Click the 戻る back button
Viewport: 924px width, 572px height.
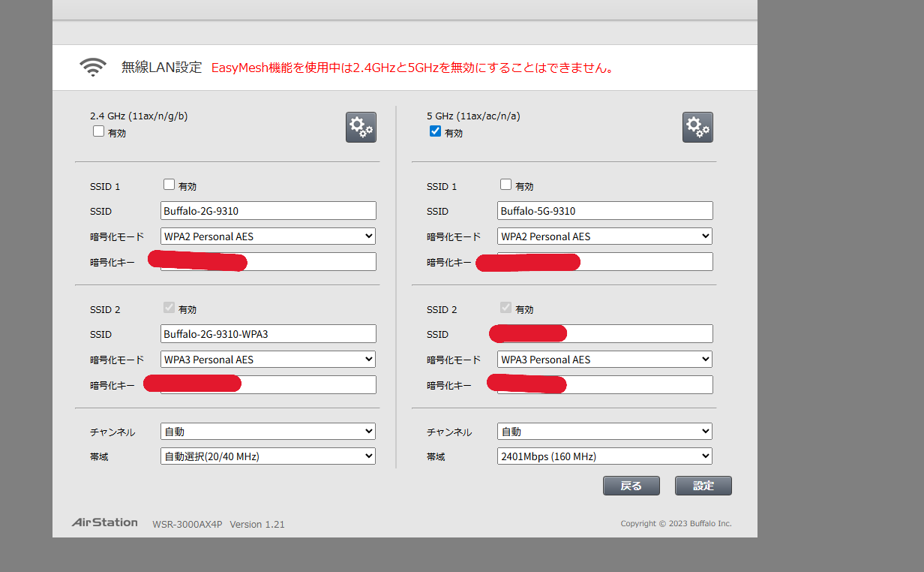(631, 486)
